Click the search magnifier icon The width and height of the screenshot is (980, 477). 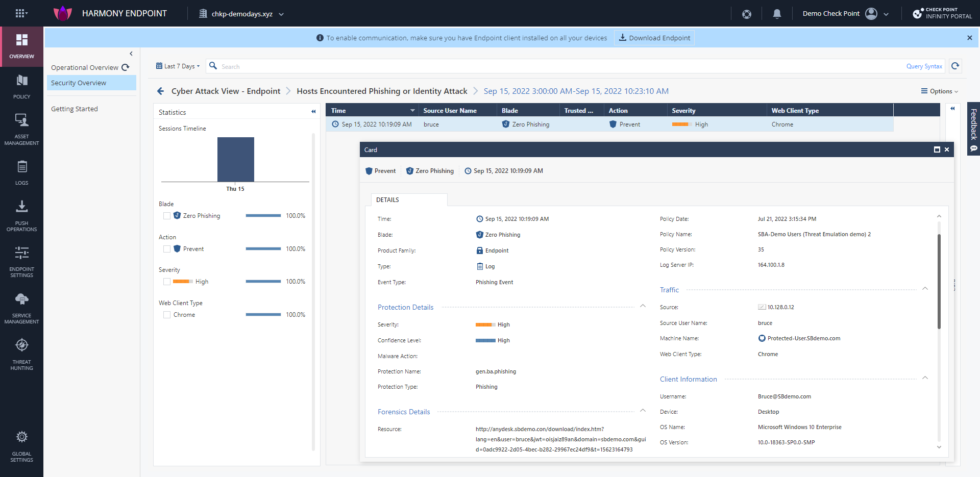[213, 66]
